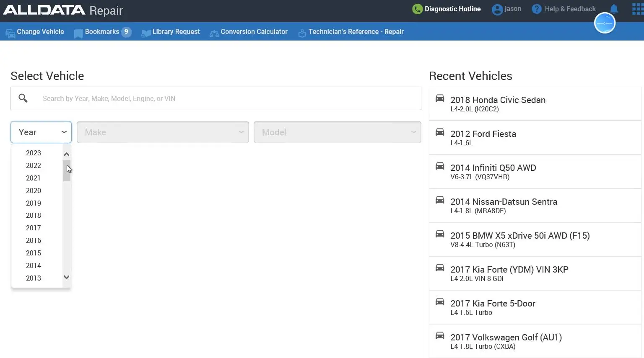Open the Conversion Calculator
The width and height of the screenshot is (644, 358).
254,32
